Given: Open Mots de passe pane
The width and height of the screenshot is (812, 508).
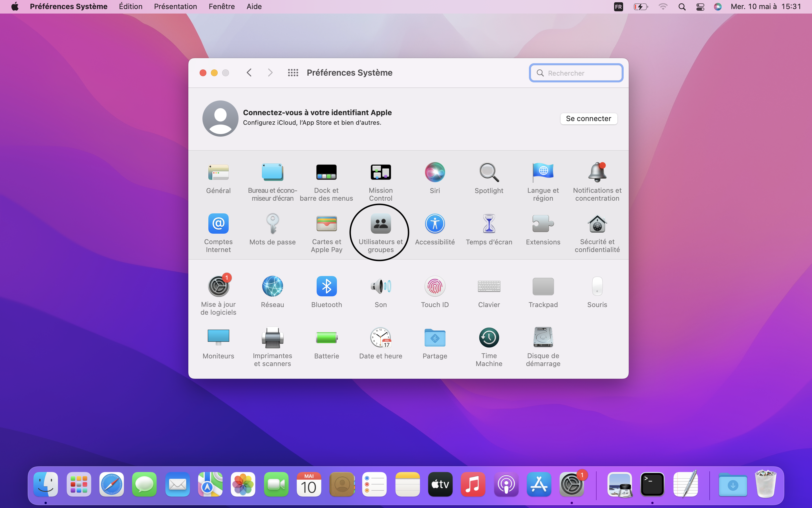Looking at the screenshot, I should tap(272, 230).
